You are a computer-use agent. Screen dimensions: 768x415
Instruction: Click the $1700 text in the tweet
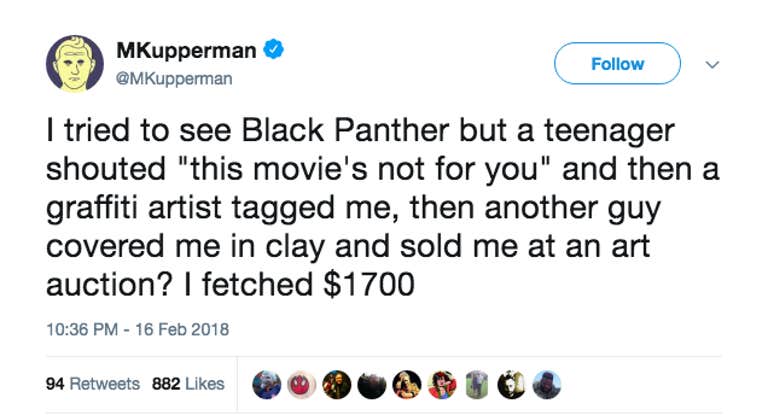(x=369, y=285)
